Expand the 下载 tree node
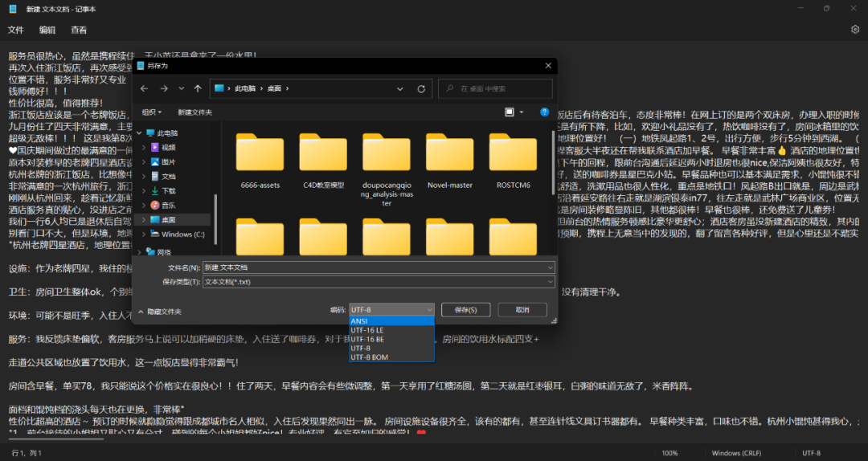 pos(144,191)
